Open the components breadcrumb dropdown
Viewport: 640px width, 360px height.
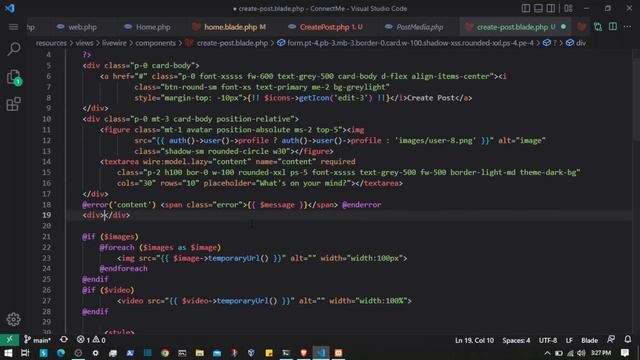click(155, 43)
